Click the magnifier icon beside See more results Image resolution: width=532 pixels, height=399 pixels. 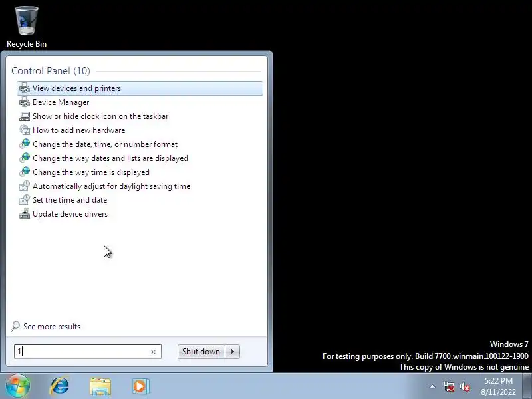tap(15, 327)
